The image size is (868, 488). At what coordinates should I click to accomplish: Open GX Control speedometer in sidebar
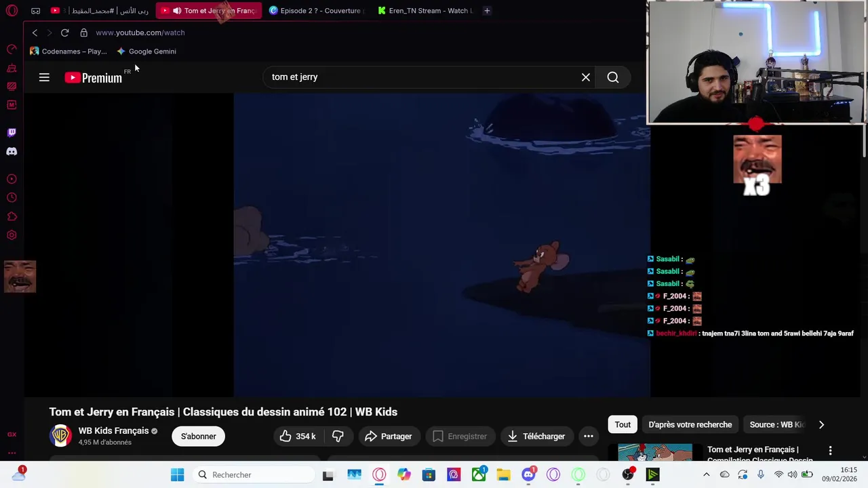coord(12,49)
